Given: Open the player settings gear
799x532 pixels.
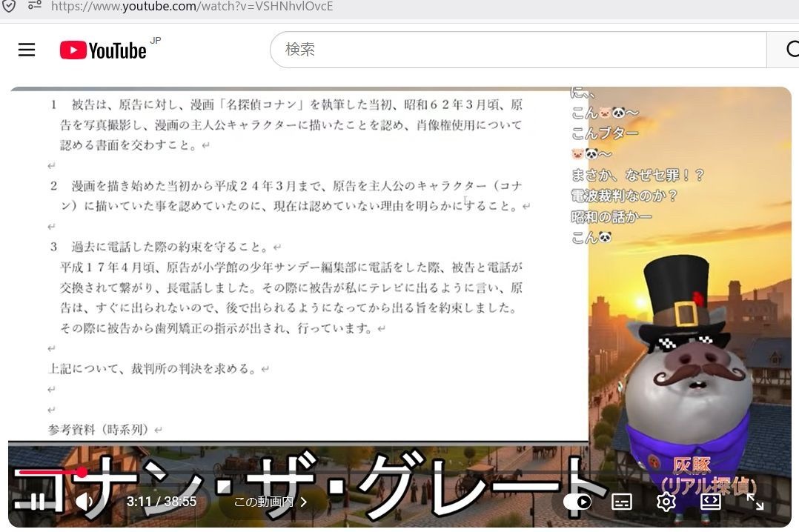Looking at the screenshot, I should coord(666,502).
